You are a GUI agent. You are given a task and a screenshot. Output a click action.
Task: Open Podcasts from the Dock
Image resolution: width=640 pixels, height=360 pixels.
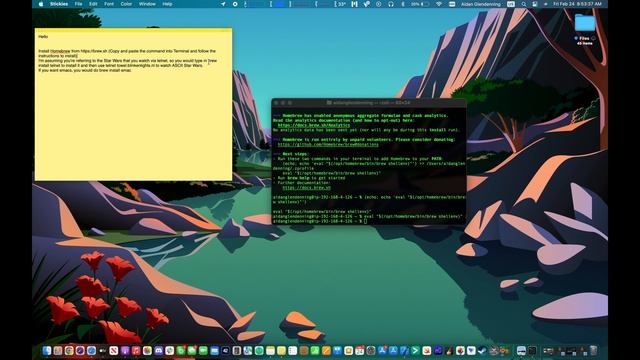(125, 351)
